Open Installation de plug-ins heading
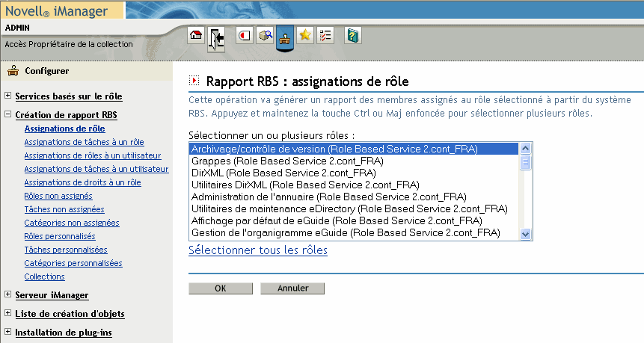 tap(64, 333)
